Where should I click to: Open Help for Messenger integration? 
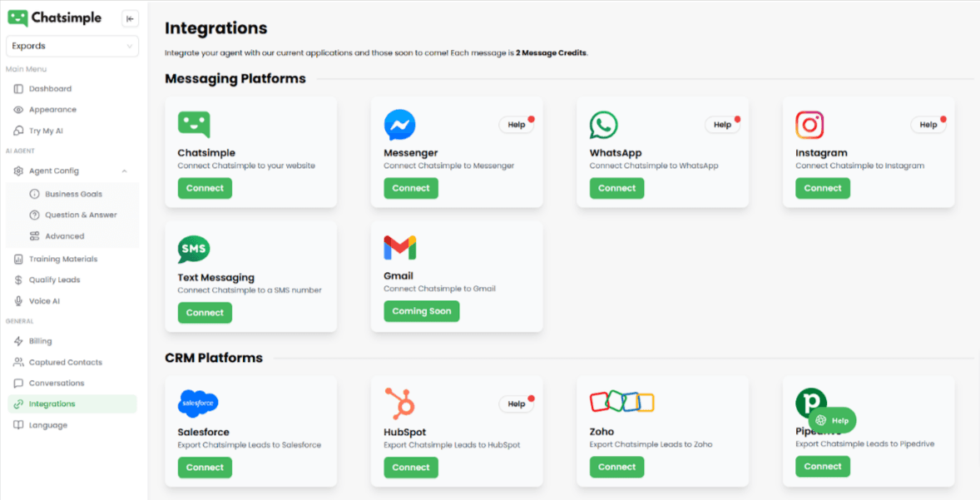click(517, 125)
